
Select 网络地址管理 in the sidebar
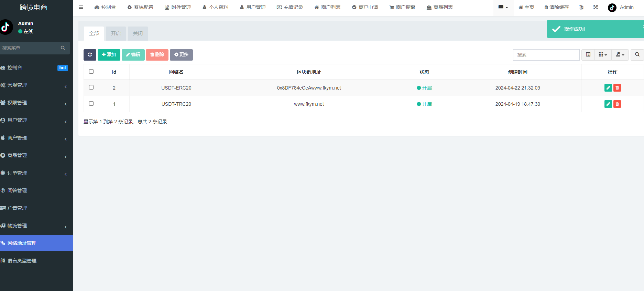pos(36,243)
